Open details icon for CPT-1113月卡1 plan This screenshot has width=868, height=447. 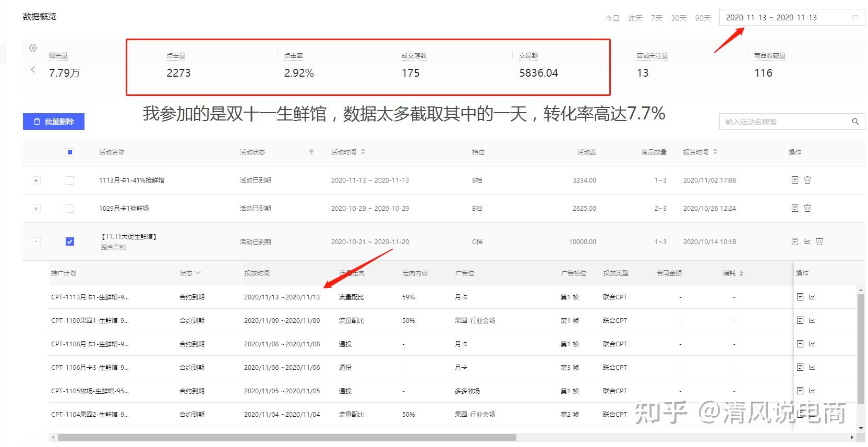tap(800, 297)
